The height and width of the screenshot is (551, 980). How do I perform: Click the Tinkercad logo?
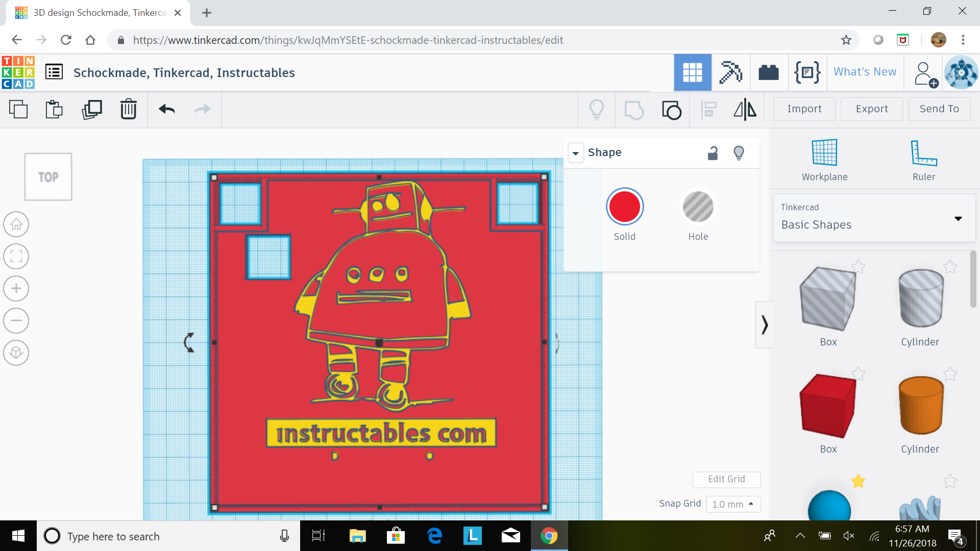click(18, 72)
